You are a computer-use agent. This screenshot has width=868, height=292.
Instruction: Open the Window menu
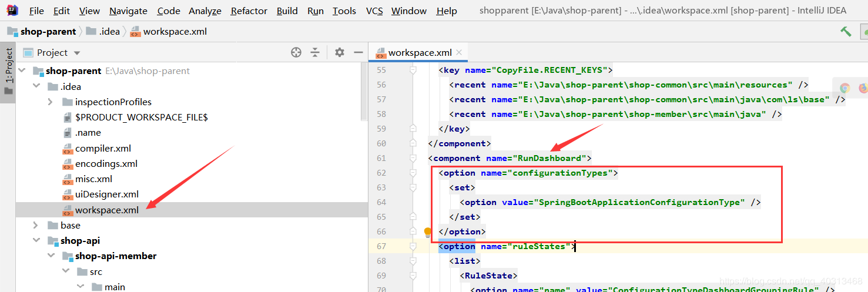click(x=409, y=11)
